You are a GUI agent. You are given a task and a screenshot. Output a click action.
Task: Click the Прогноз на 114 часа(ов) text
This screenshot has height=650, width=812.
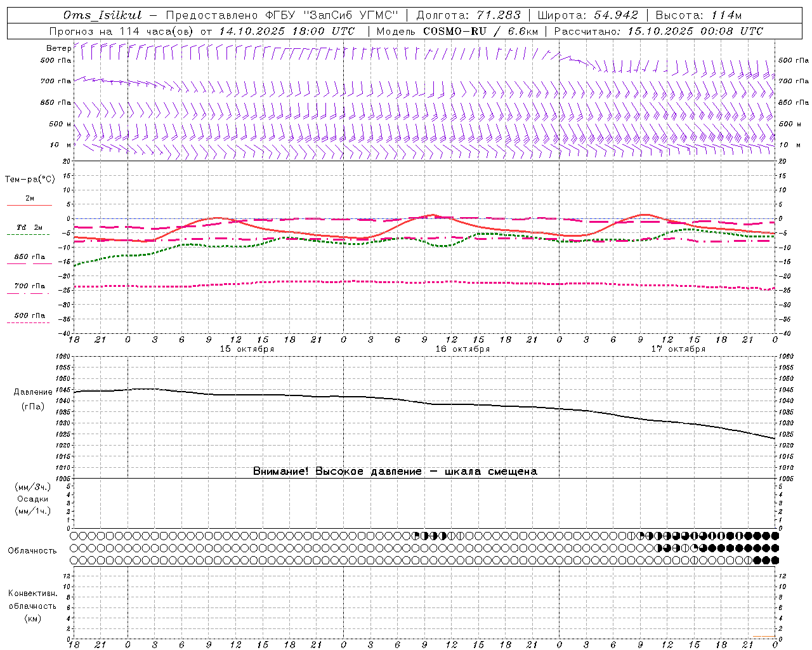pos(122,31)
